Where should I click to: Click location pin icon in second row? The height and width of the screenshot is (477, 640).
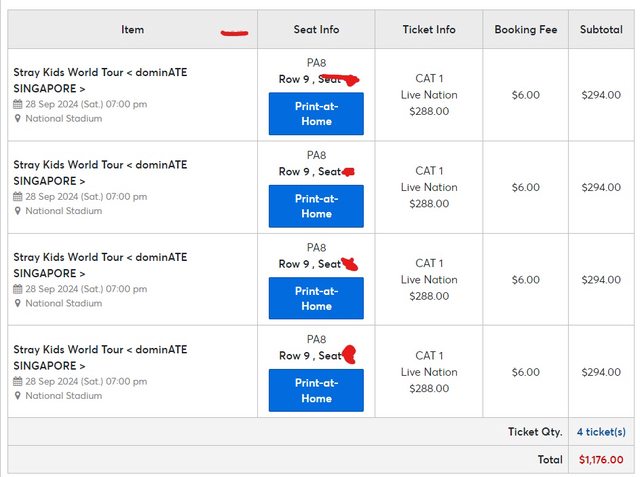[18, 211]
